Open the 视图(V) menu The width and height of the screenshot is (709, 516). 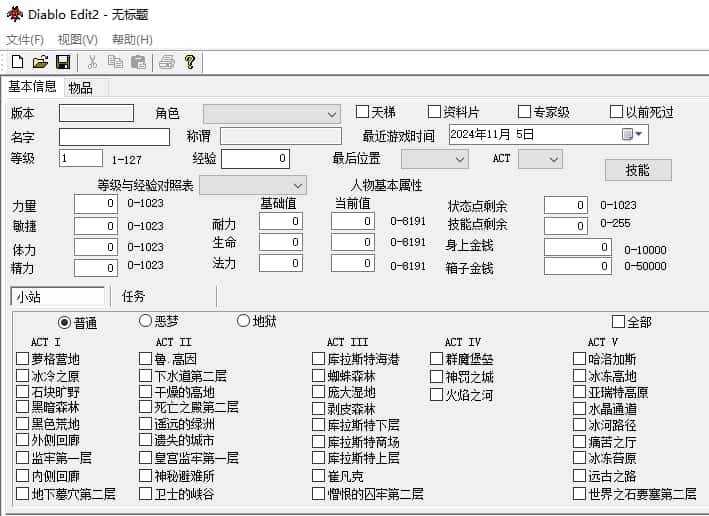tap(77, 40)
